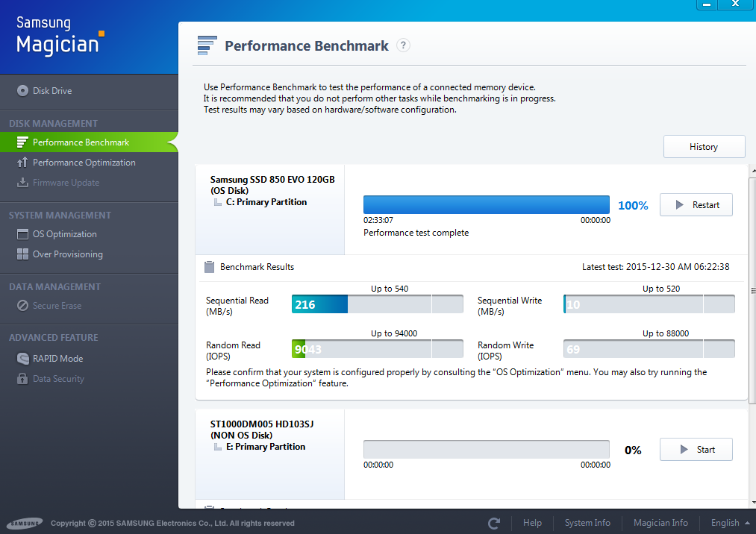Viewport: 756px width, 534px height.
Task: Click the Performance Optimization arrows icon
Action: [x=22, y=163]
